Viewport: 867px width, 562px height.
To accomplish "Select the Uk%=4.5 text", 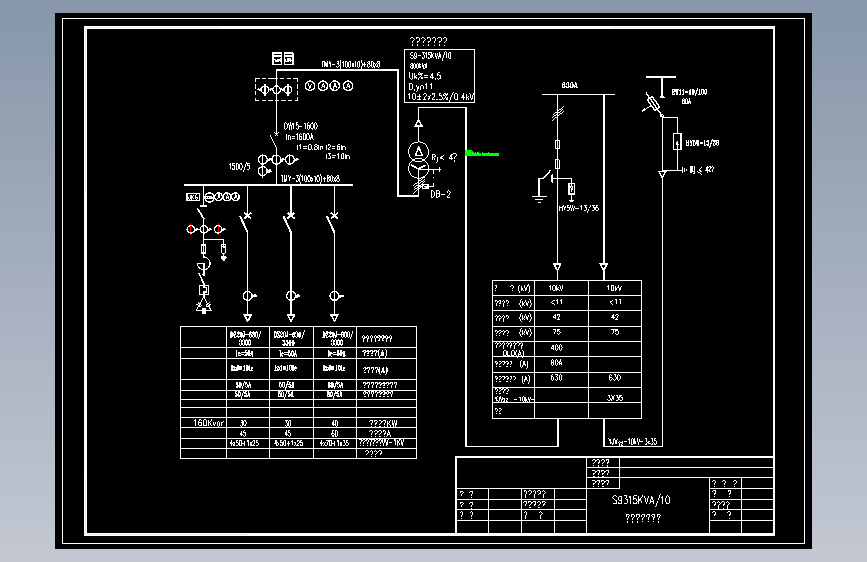I will click(425, 76).
